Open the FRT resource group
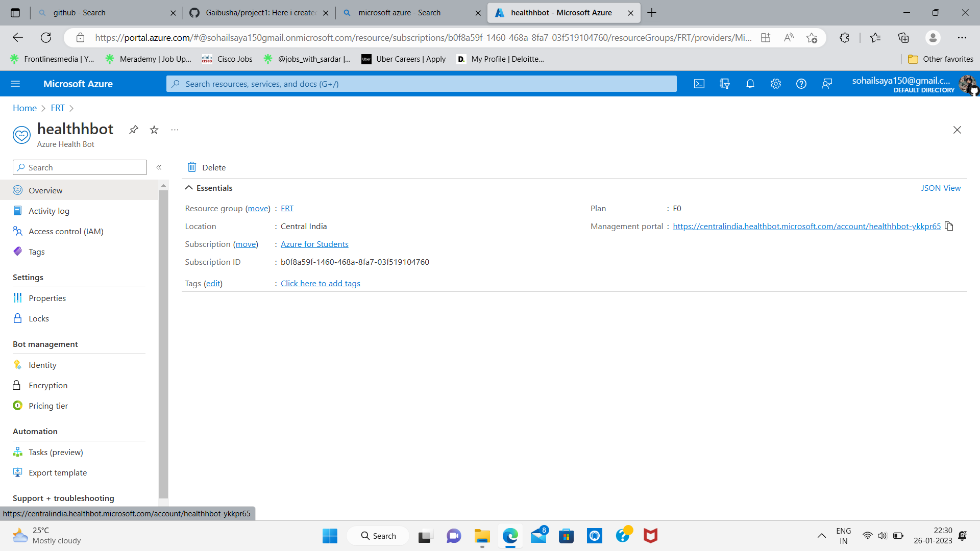980x551 pixels. pyautogui.click(x=287, y=208)
